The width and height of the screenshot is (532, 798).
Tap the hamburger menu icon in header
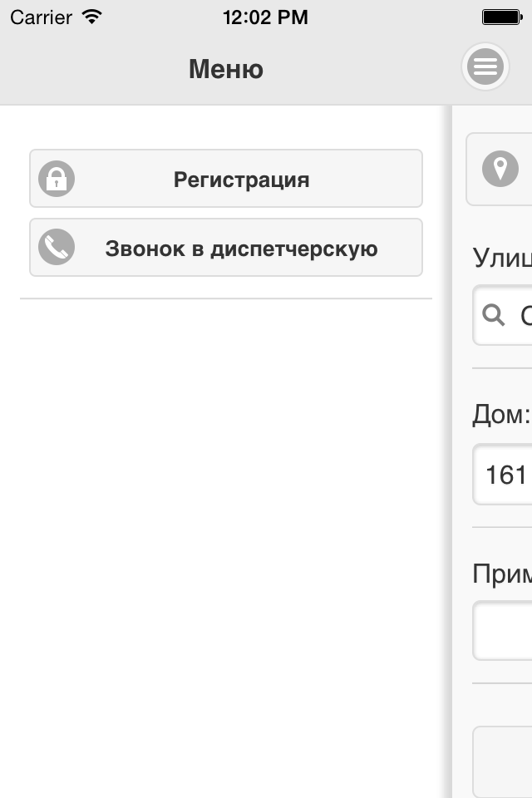click(x=485, y=66)
